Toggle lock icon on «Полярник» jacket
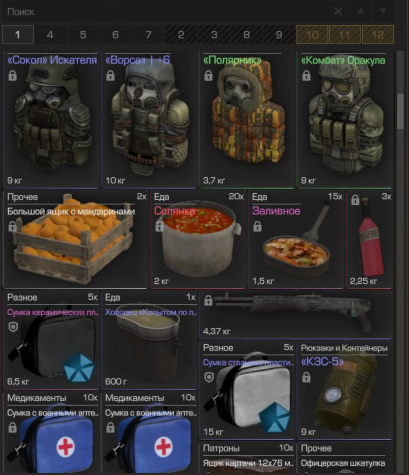409x475 pixels. 208,76
